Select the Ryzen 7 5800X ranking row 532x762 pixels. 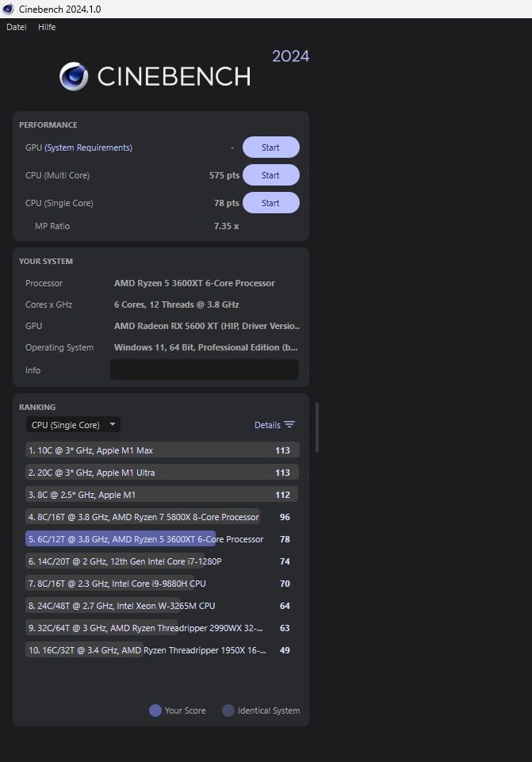[163, 517]
